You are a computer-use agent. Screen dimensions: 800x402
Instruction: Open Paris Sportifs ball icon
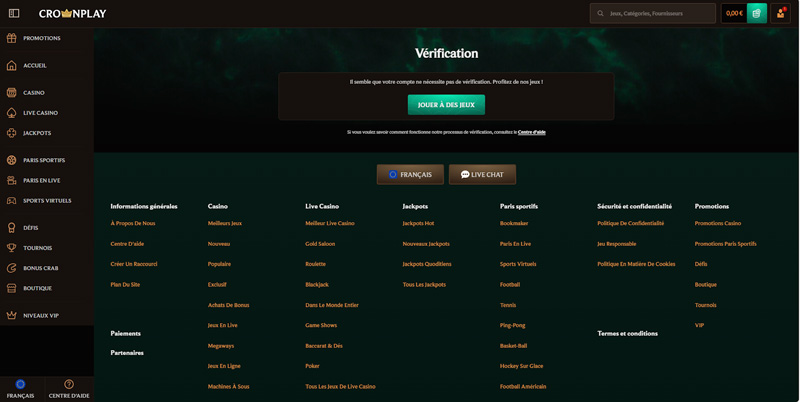[11, 160]
